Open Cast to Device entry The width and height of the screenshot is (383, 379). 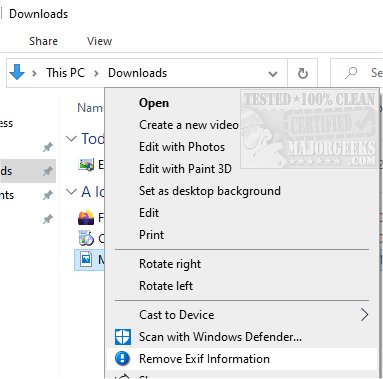tap(242, 315)
